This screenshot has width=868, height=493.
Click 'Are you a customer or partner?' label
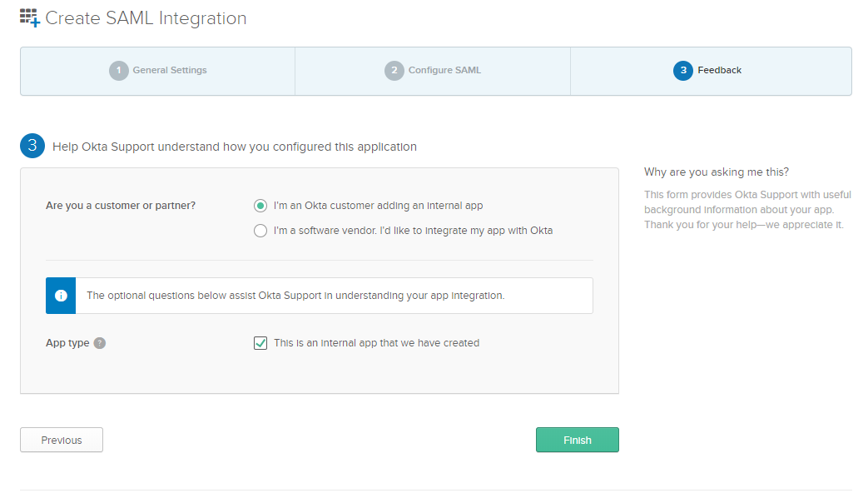coord(121,206)
